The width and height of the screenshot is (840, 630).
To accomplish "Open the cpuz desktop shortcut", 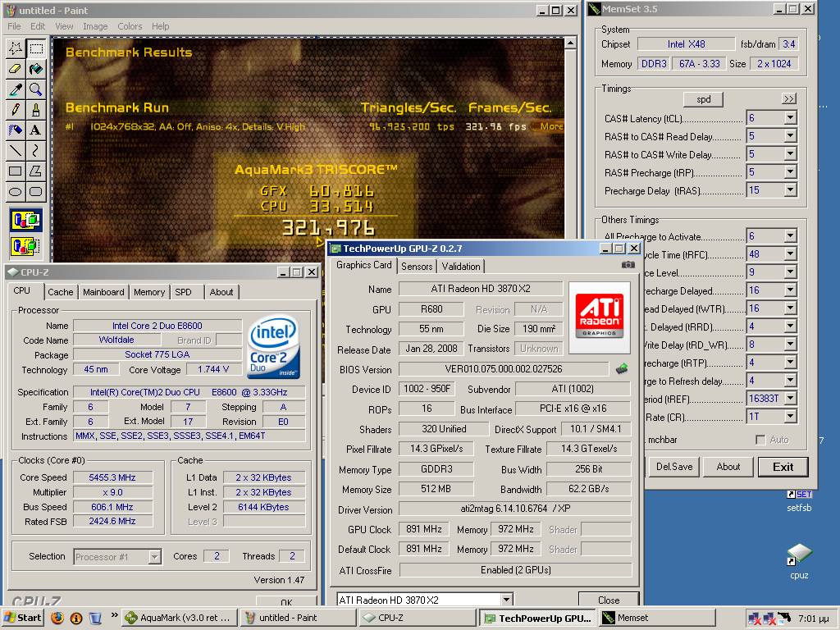I will pos(799,561).
